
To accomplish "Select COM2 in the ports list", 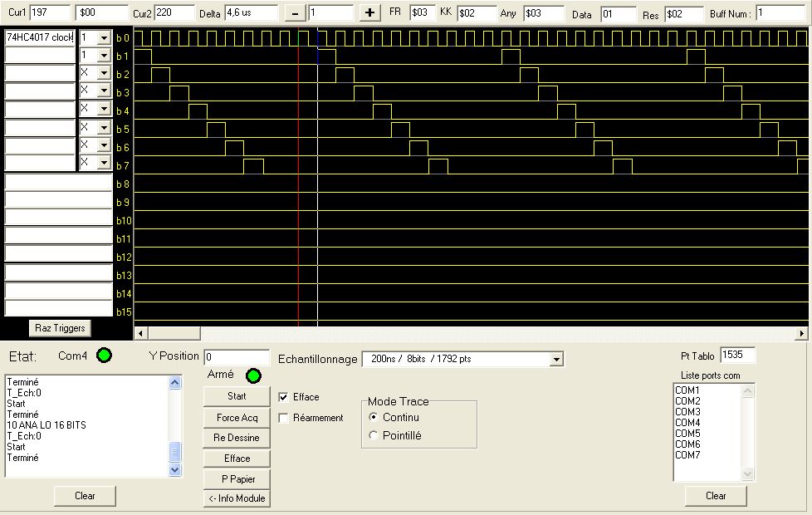I will (687, 401).
